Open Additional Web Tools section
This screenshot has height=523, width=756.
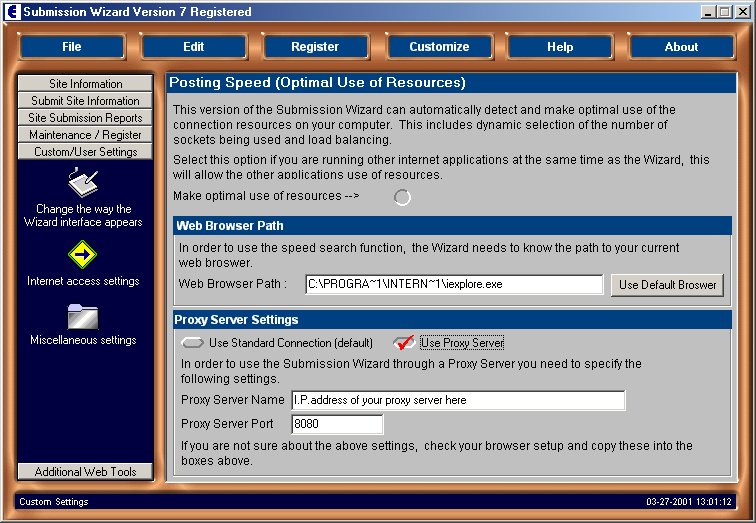coord(85,471)
